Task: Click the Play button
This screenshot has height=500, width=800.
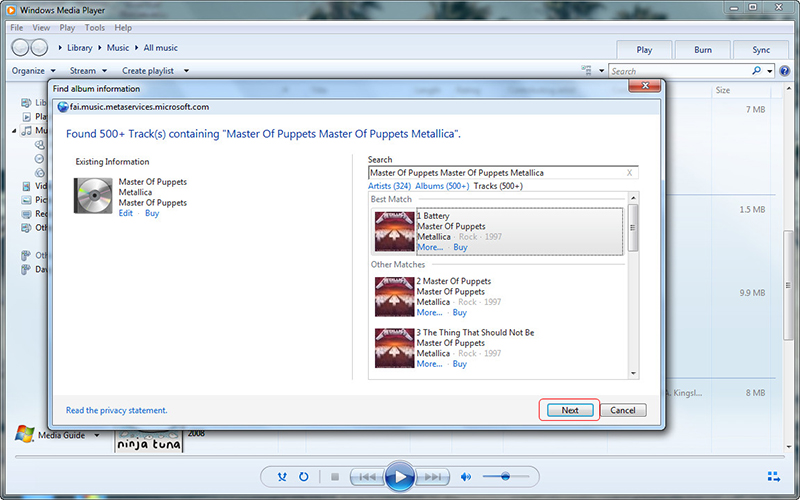Action: point(399,477)
